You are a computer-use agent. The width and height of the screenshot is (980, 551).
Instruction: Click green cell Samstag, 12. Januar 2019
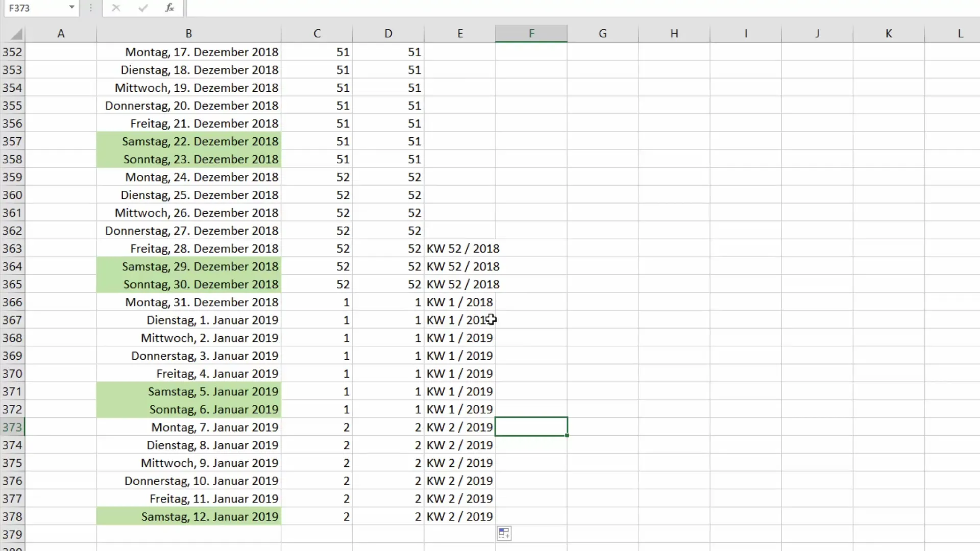coord(189,516)
